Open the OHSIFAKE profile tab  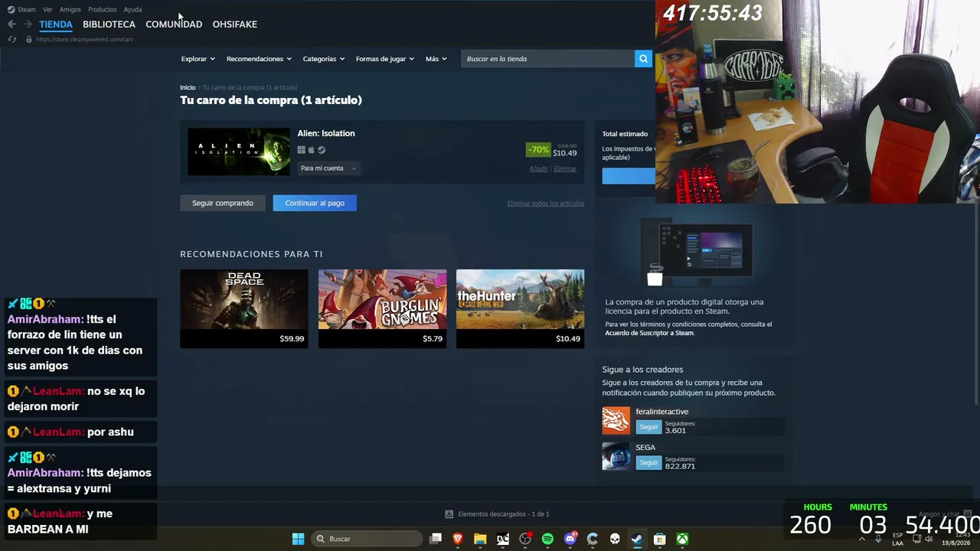coord(234,24)
